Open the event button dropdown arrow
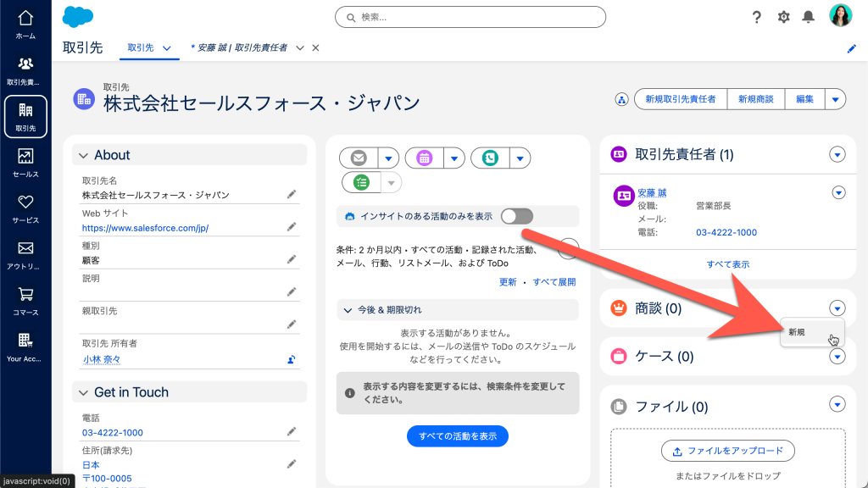 tap(454, 158)
